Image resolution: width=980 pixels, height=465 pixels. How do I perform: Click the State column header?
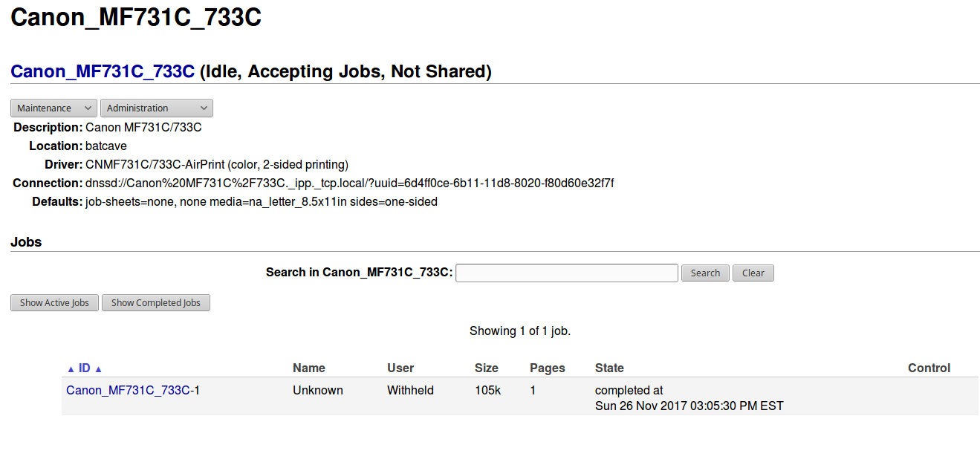click(609, 368)
